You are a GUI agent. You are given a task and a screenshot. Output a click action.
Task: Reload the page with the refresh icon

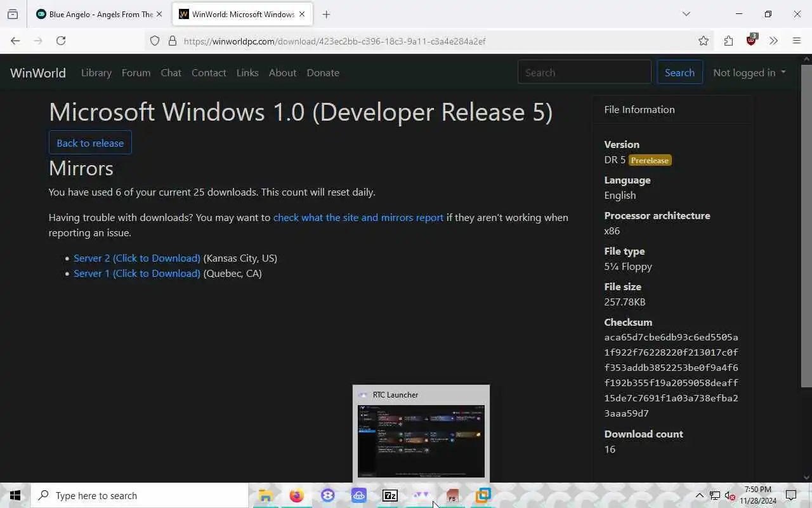[x=61, y=41]
